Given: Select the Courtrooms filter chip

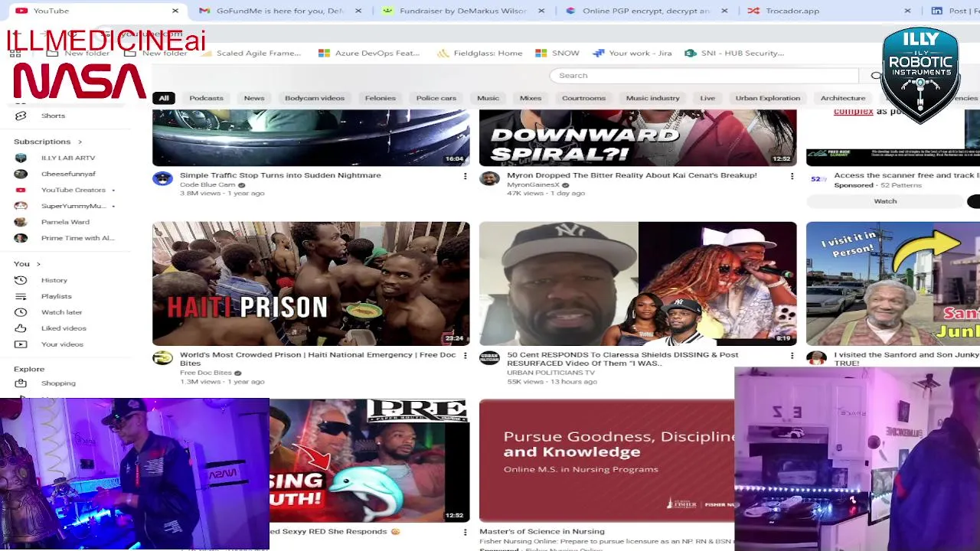Looking at the screenshot, I should pyautogui.click(x=583, y=98).
